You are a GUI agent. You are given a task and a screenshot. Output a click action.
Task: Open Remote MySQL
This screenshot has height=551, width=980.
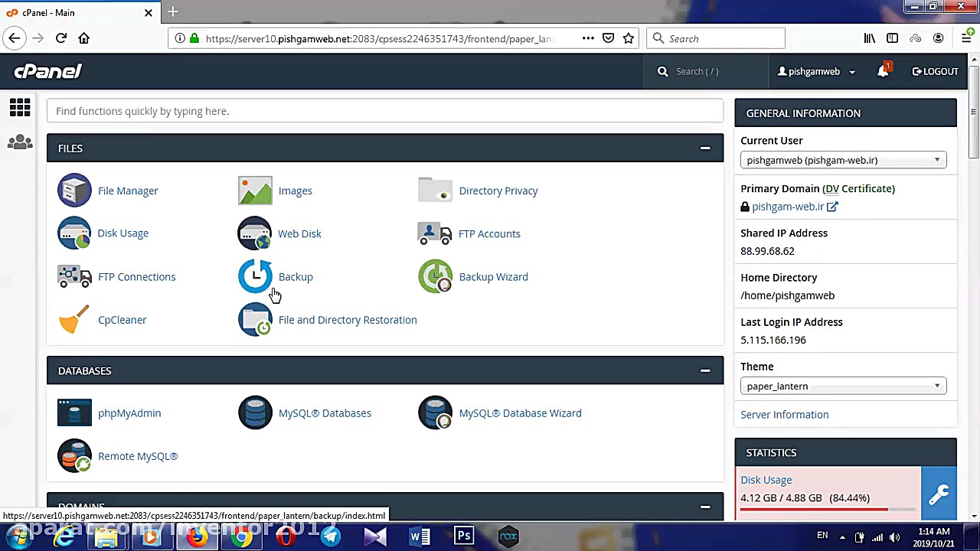pyautogui.click(x=138, y=456)
